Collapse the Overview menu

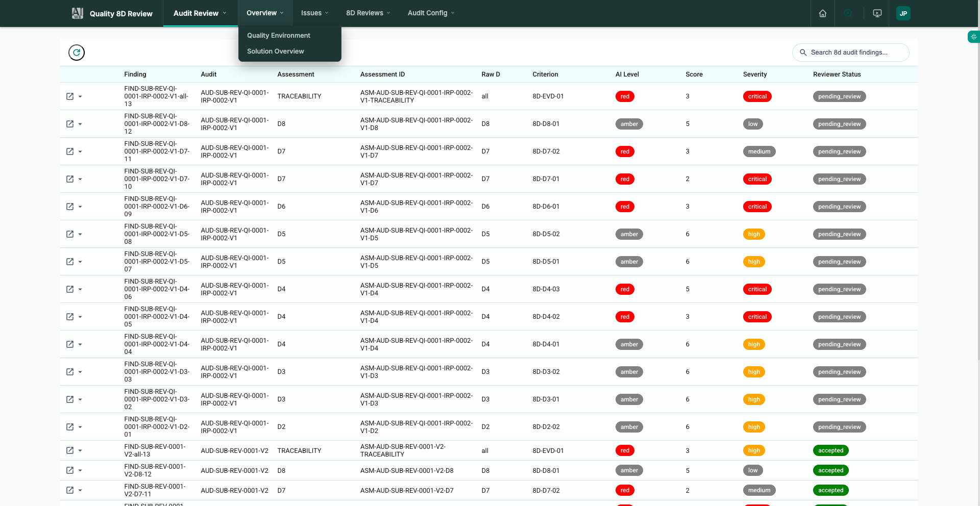pos(265,13)
